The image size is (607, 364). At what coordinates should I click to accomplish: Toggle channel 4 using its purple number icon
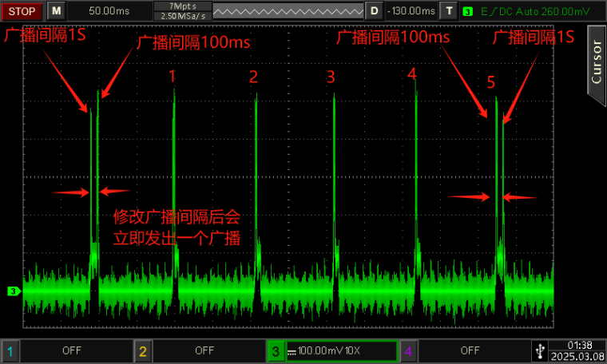[x=408, y=350]
